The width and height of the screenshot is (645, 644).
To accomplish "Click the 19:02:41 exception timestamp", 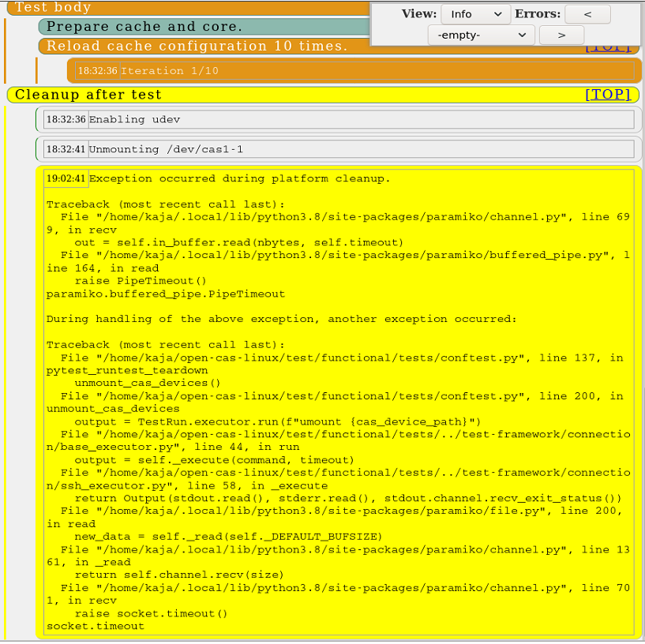I will (66, 178).
